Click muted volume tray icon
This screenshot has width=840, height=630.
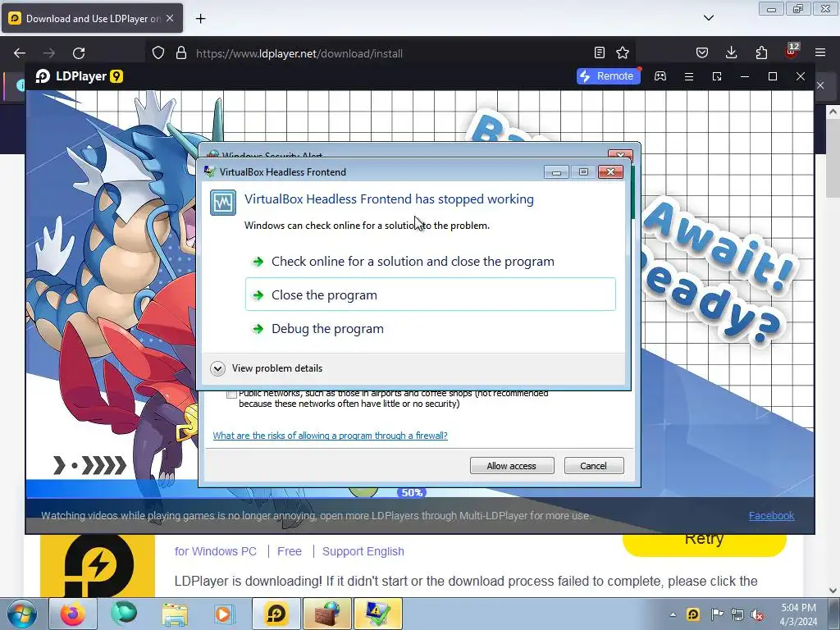tap(757, 614)
